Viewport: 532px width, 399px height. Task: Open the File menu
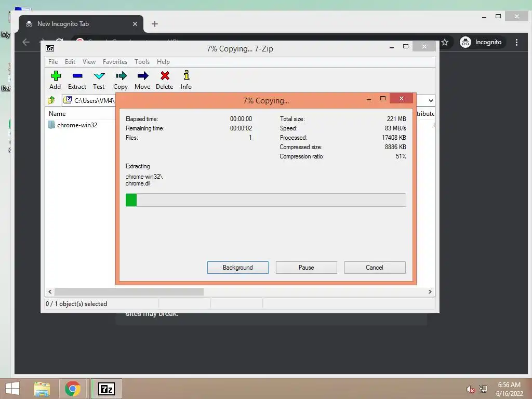point(53,62)
